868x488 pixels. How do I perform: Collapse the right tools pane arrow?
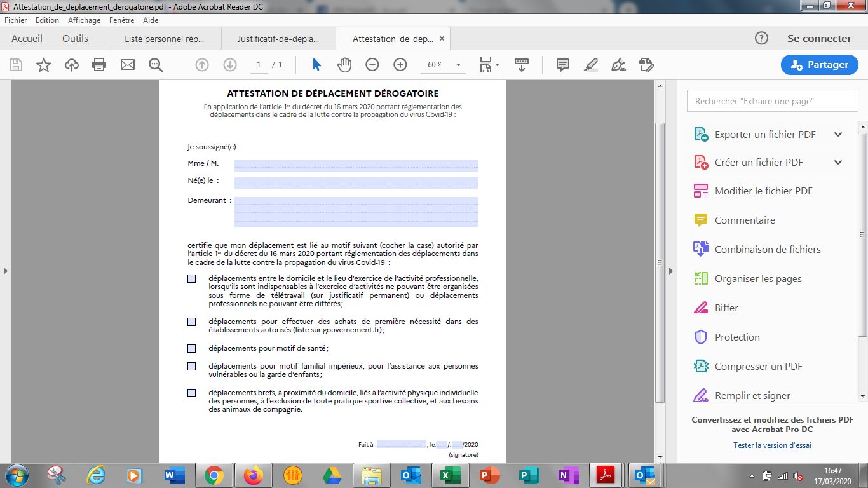tap(670, 271)
